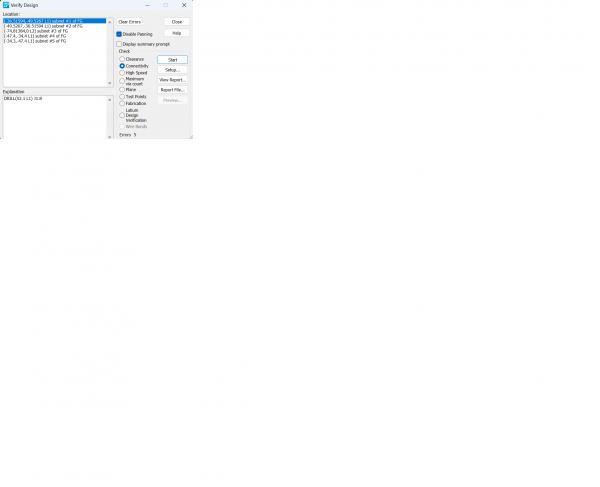Click the Verify Design title bar icon
The width and height of the screenshot is (600, 487).
click(6, 5)
